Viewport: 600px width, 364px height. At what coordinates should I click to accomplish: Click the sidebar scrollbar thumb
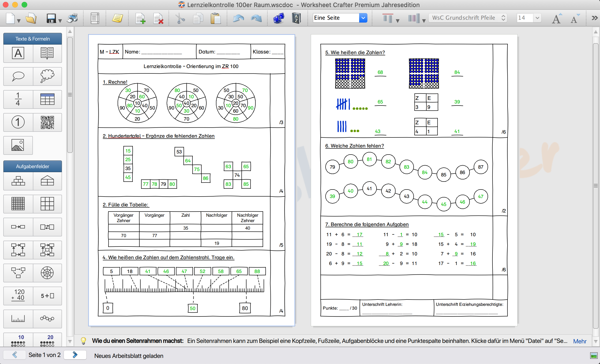70,95
